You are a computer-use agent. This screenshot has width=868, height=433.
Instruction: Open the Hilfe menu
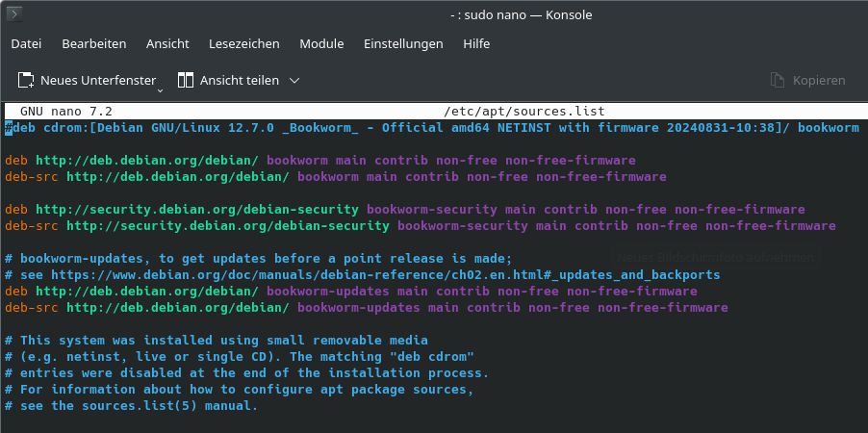[476, 43]
